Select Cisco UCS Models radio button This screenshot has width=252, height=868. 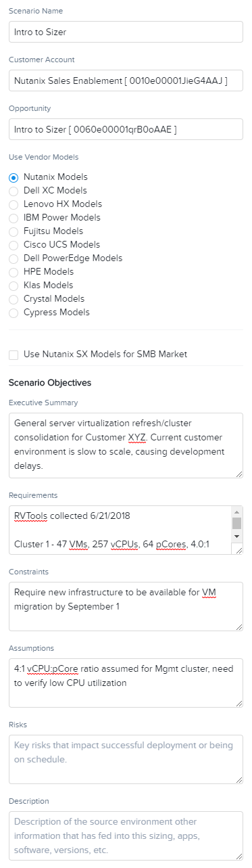(14, 245)
